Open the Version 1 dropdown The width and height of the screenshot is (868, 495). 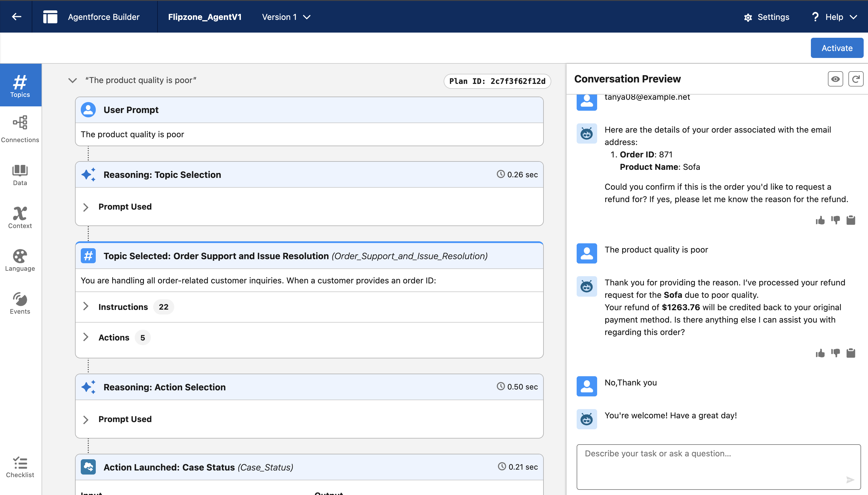point(286,17)
